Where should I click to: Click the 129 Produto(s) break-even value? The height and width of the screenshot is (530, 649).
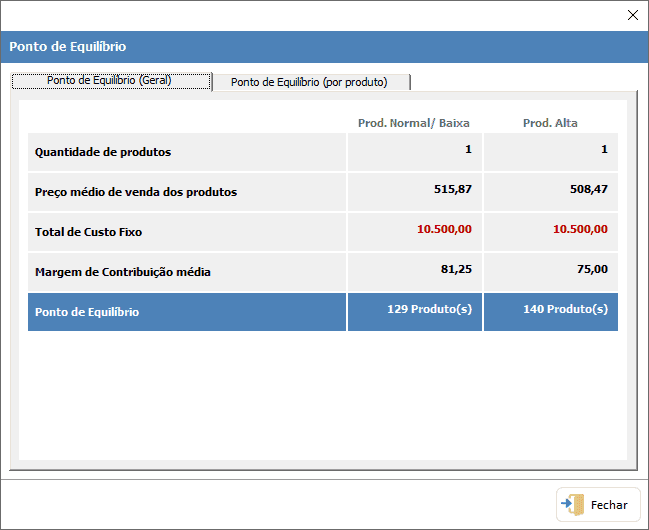[430, 309]
